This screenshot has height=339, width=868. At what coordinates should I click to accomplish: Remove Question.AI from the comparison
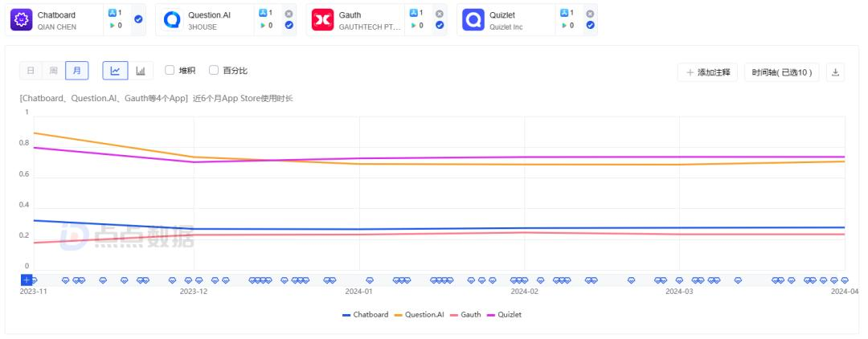[289, 14]
